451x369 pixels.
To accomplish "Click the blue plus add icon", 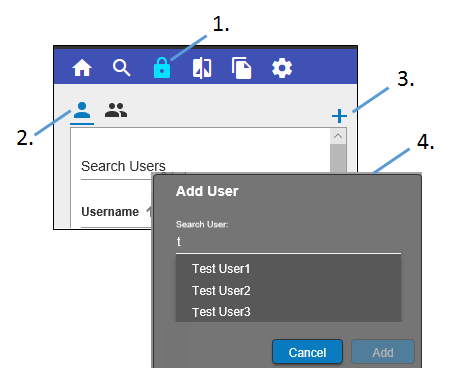I will click(x=339, y=116).
